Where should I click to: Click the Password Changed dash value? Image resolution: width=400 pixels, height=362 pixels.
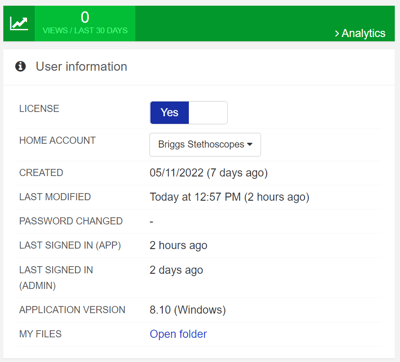click(x=151, y=221)
